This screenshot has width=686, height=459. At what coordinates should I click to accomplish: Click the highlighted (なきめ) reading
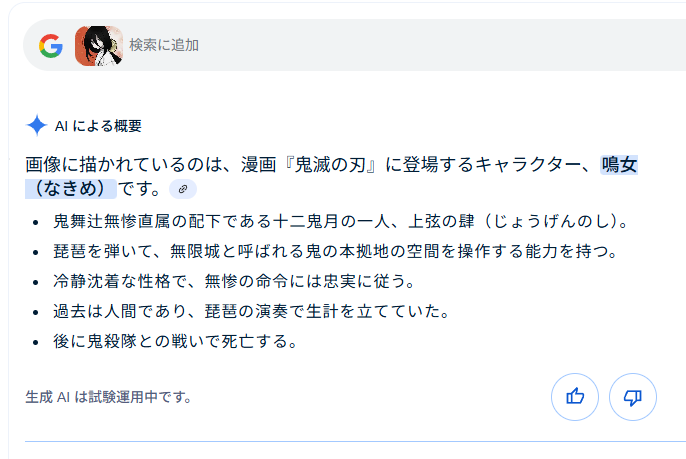[71, 189]
